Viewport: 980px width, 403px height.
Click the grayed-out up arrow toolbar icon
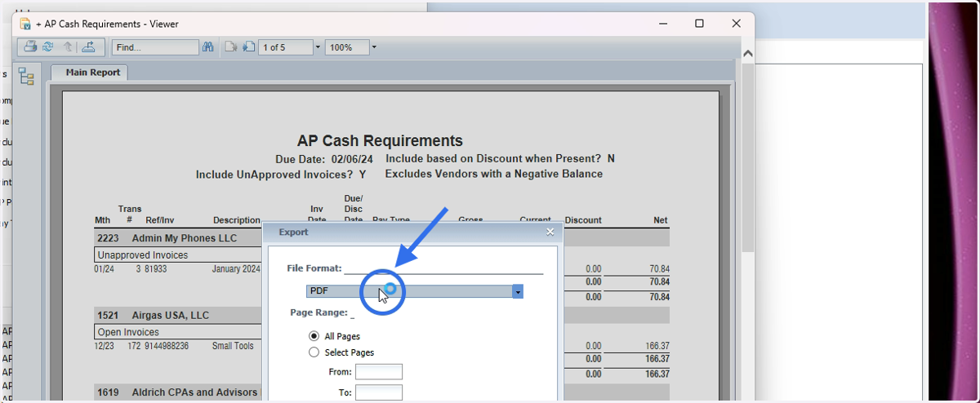tap(69, 47)
